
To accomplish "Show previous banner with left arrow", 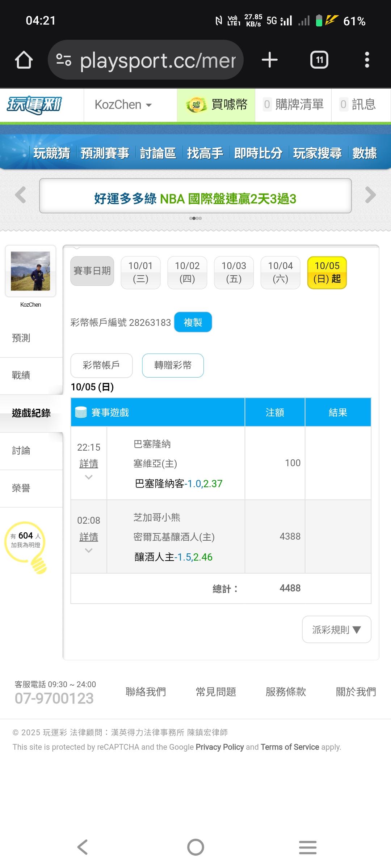I will click(x=21, y=195).
